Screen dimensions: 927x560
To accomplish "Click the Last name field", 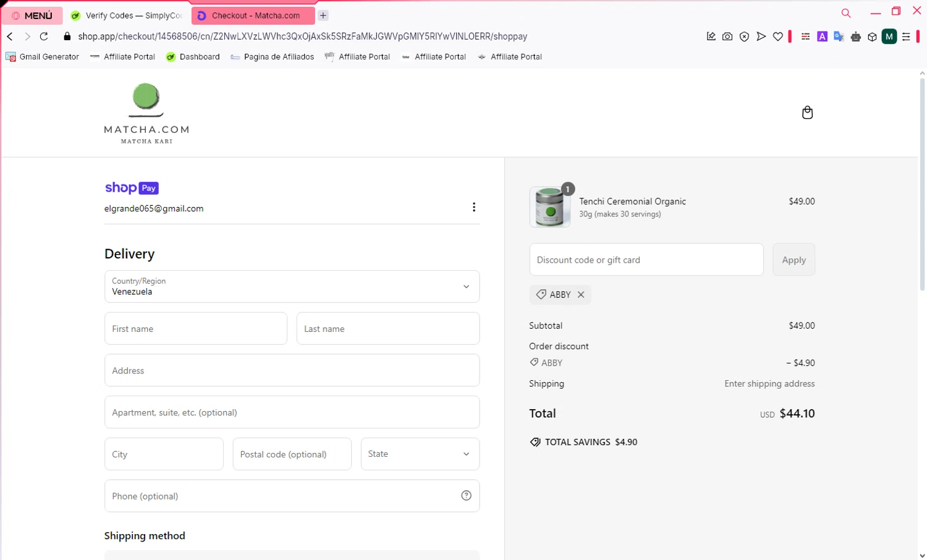I will 388,328.
